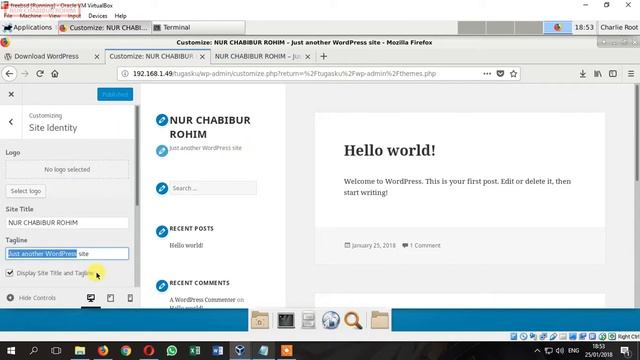
Task: Click edit pencil beside site title
Action: [162, 120]
